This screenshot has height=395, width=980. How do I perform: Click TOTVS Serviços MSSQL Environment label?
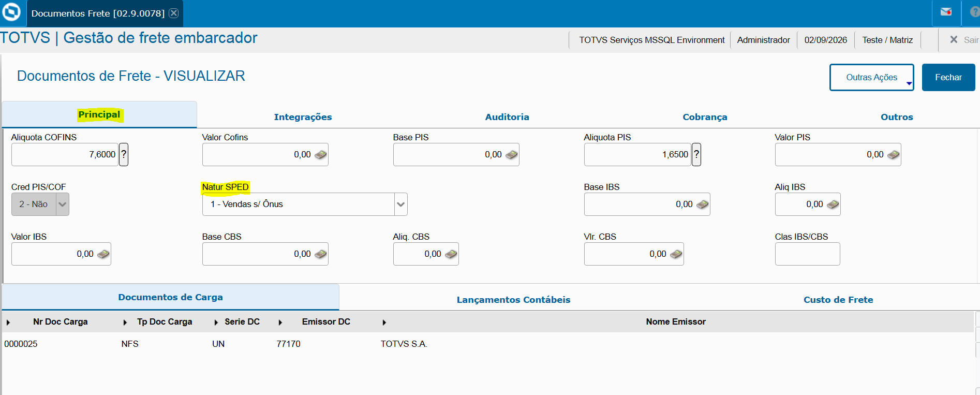652,40
